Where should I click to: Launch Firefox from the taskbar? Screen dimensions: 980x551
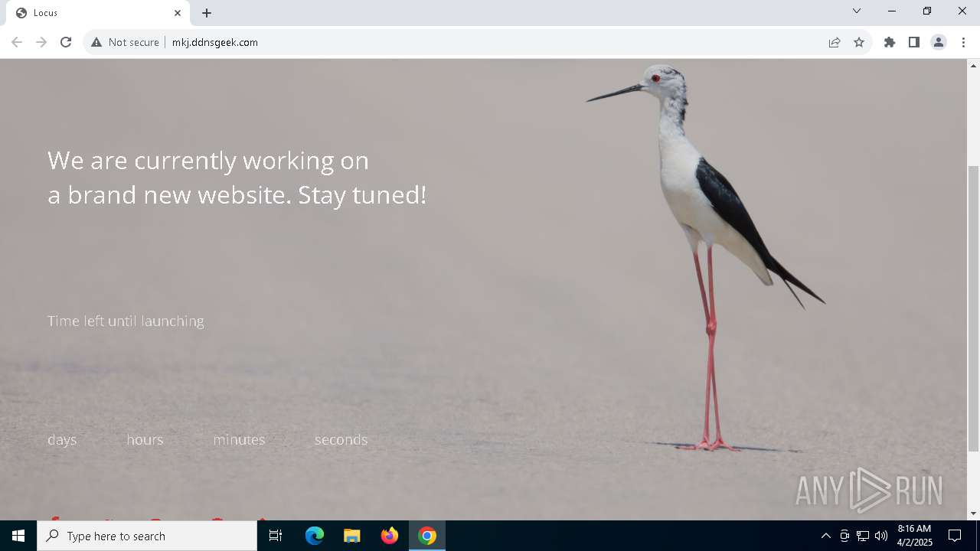click(390, 536)
